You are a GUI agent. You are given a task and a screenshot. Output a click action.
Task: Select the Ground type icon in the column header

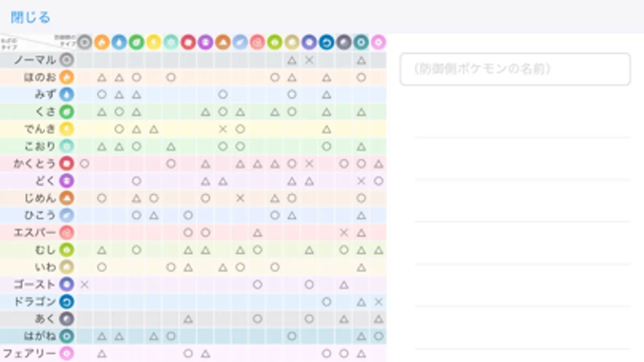click(223, 42)
